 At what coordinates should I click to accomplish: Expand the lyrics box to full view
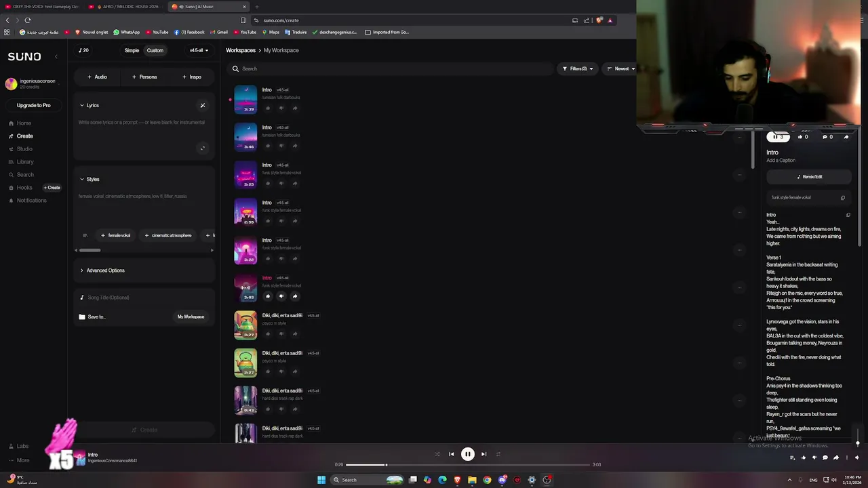202,148
